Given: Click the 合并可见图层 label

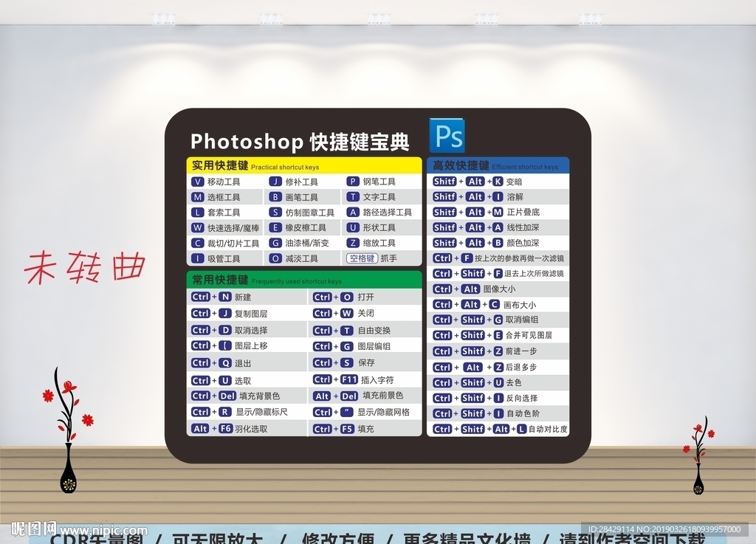Looking at the screenshot, I should [x=529, y=335].
